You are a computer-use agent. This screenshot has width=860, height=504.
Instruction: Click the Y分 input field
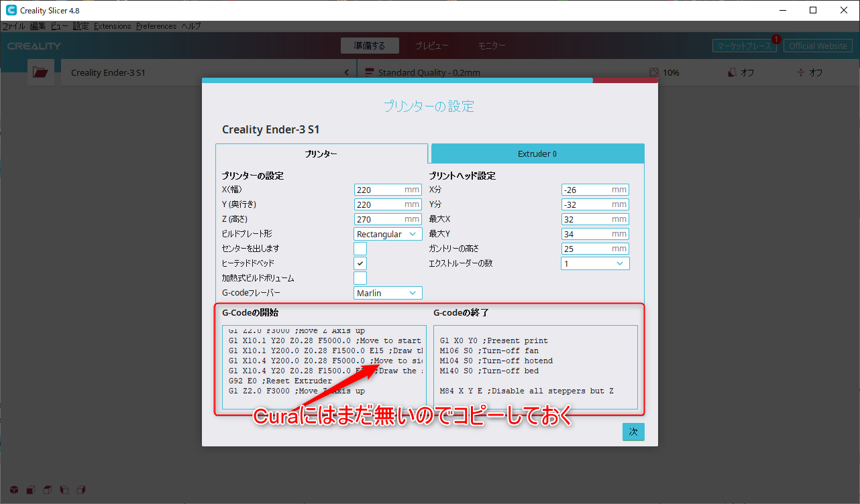pos(595,204)
